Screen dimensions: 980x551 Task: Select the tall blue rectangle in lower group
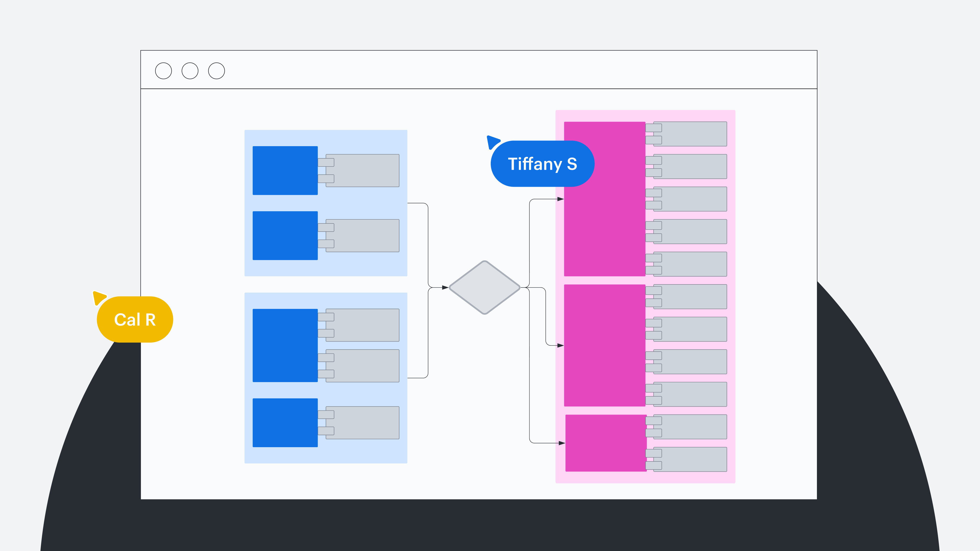(x=285, y=345)
